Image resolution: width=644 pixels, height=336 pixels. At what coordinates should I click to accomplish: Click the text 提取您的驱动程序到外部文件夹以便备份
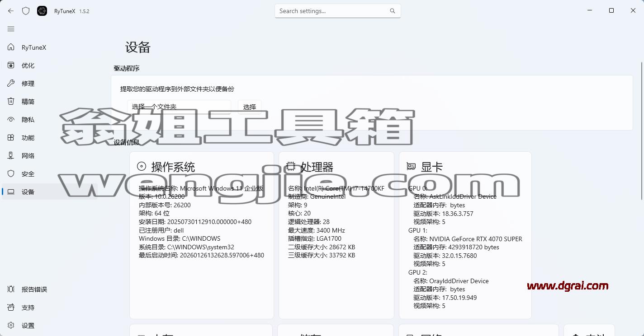[x=177, y=89]
